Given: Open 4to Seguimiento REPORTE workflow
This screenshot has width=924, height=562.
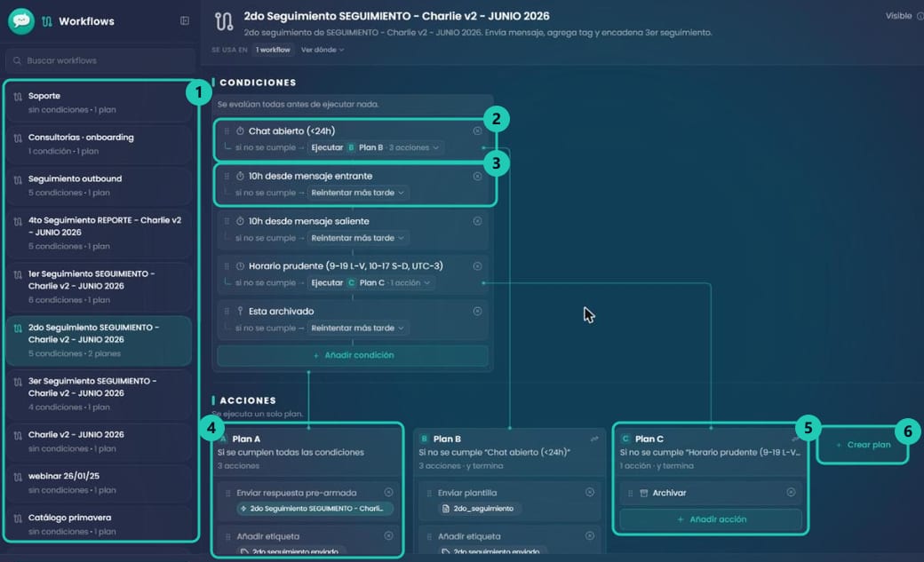Looking at the screenshot, I should click(99, 233).
